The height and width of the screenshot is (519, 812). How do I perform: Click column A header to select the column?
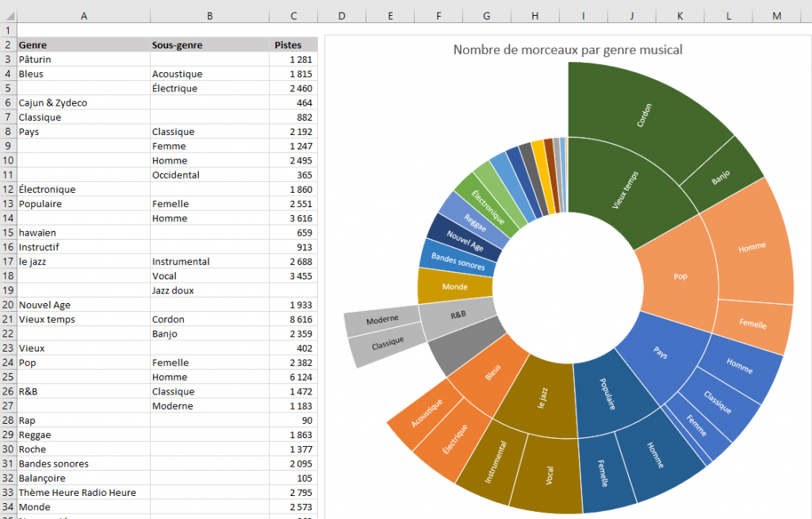pos(83,15)
